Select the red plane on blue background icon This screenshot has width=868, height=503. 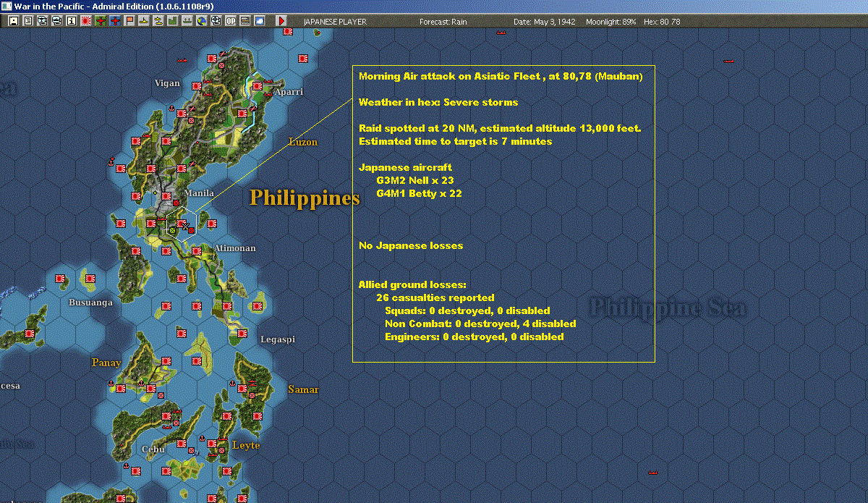pyautogui.click(x=114, y=21)
